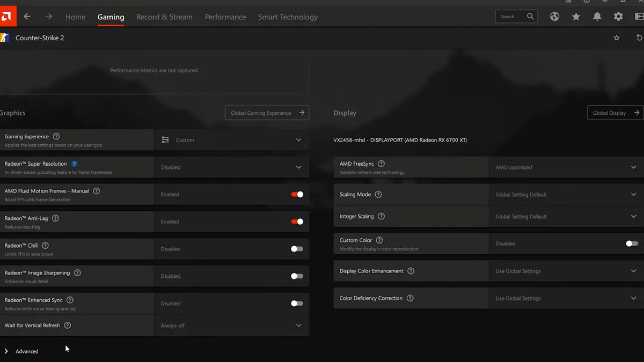Open help for Radeon Anti-Lag
This screenshot has width=644, height=362.
[x=55, y=218]
